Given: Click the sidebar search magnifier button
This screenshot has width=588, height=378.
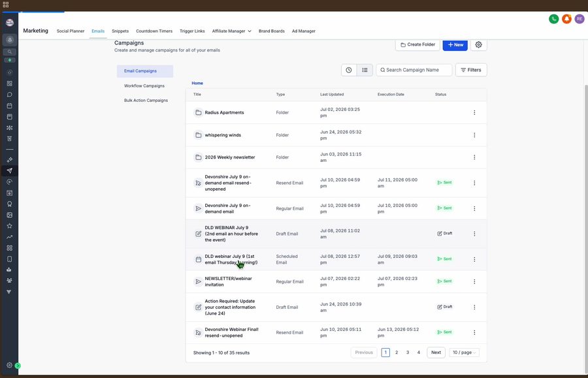Looking at the screenshot, I should point(9,52).
